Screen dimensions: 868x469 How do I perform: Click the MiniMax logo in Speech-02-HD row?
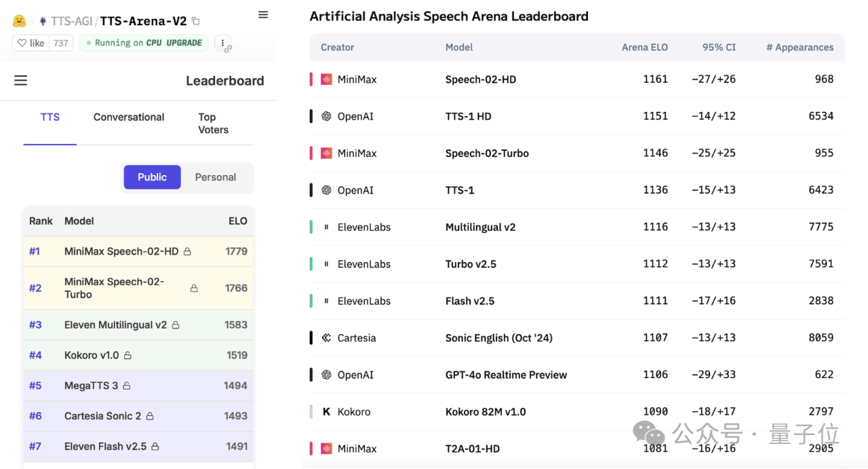(326, 79)
